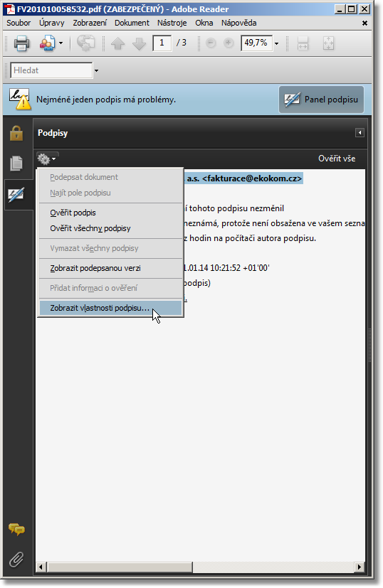Click scrollbar left arrow

[41, 567]
